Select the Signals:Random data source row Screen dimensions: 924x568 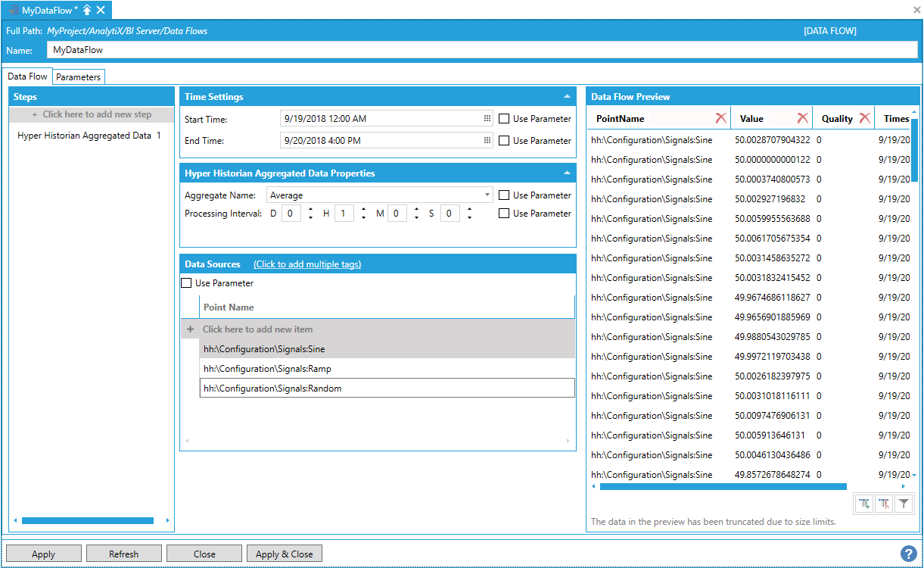tap(387, 389)
